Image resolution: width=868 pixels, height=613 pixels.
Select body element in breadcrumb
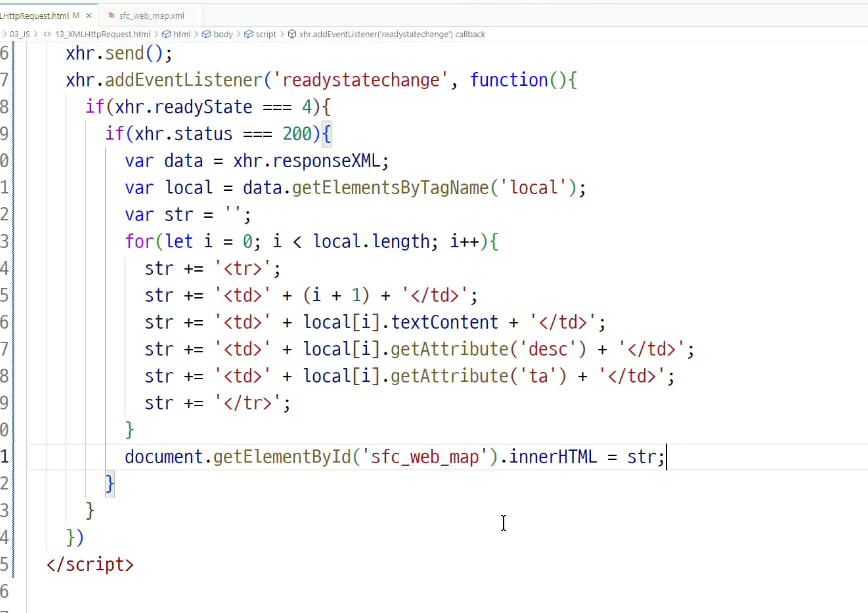click(223, 34)
